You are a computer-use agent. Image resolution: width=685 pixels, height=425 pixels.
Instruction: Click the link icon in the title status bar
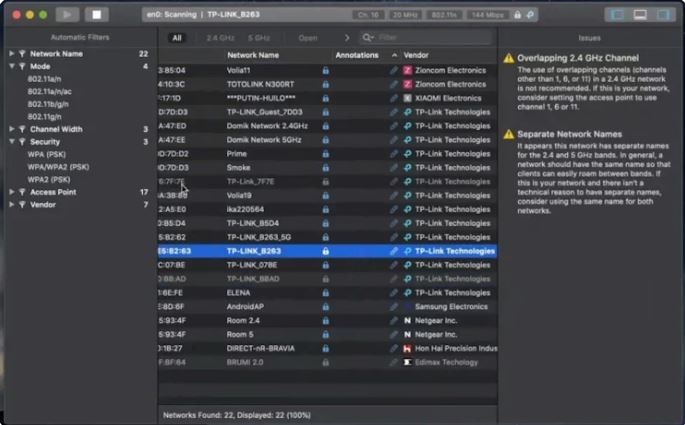[530, 15]
